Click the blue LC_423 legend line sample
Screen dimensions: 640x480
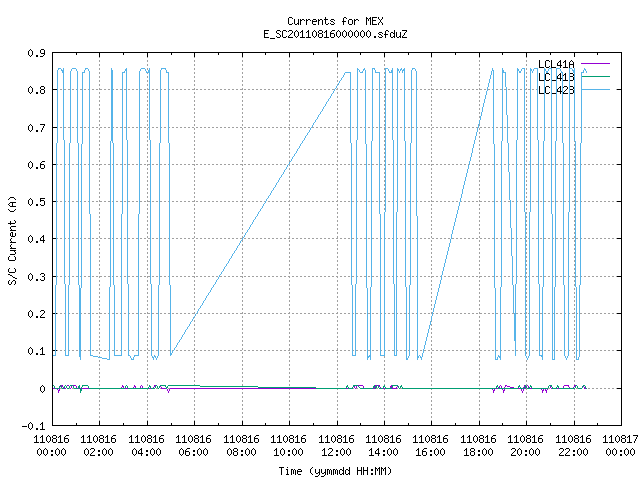(595, 89)
